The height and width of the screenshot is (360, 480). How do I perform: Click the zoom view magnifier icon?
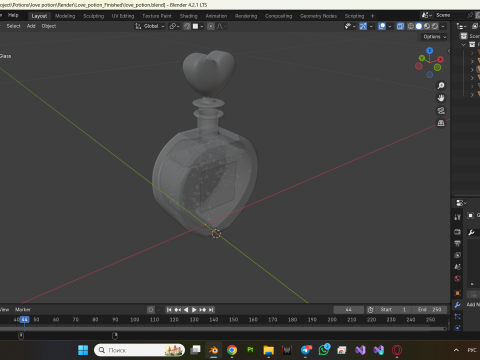pos(441,86)
